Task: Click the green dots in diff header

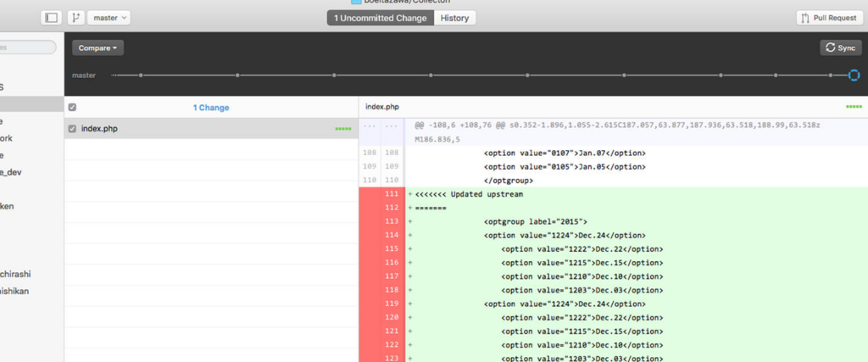Action: coord(854,107)
